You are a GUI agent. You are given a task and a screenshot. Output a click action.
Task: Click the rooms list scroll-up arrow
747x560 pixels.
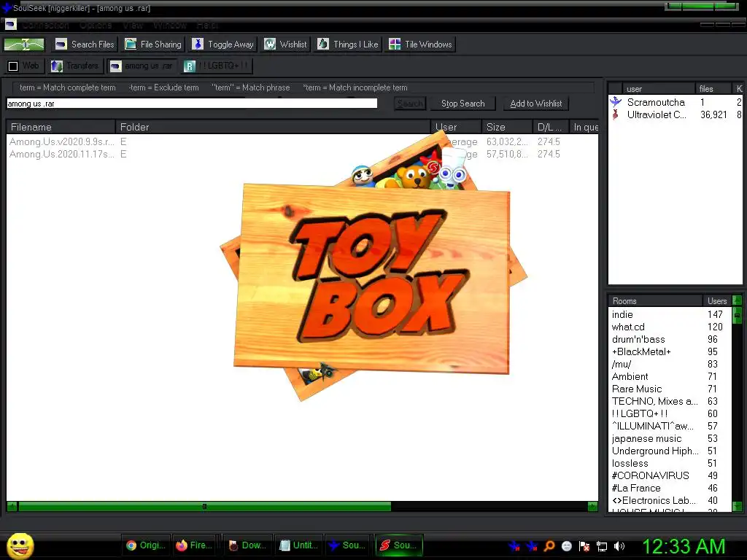coord(737,300)
